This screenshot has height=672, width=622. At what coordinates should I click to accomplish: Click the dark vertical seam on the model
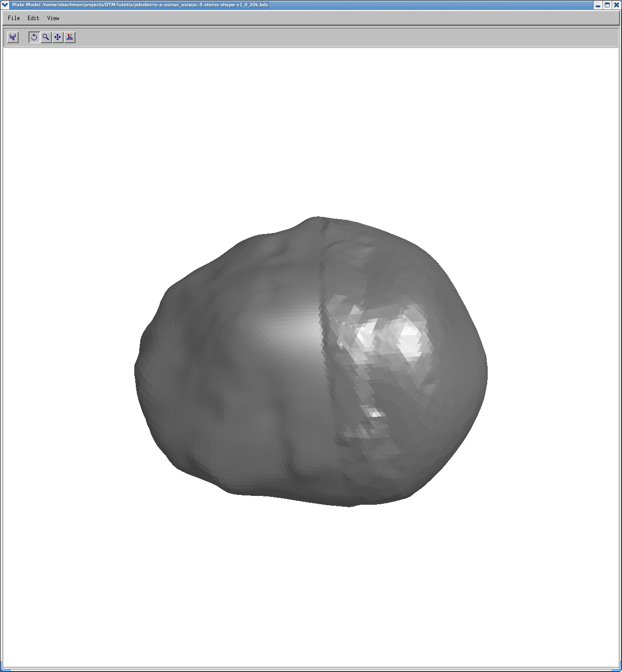coord(324,343)
